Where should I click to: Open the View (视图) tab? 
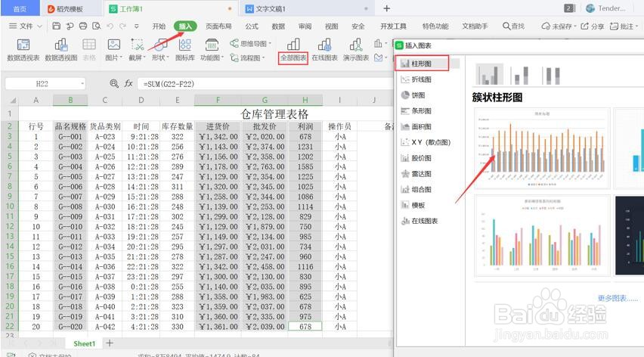click(x=331, y=26)
